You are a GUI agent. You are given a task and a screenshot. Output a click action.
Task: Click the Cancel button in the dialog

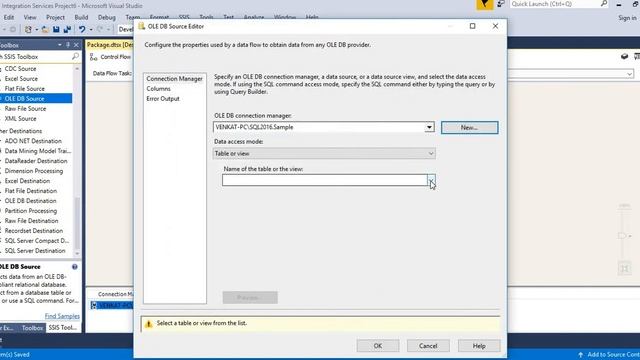[x=428, y=346]
